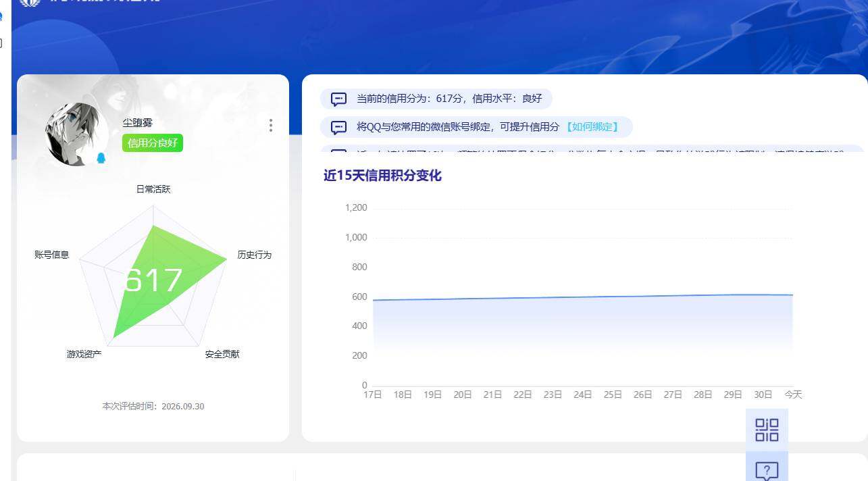Click chat icon beside 将QQ与您常用的微信 message
This screenshot has width=868, height=481.
(x=339, y=127)
